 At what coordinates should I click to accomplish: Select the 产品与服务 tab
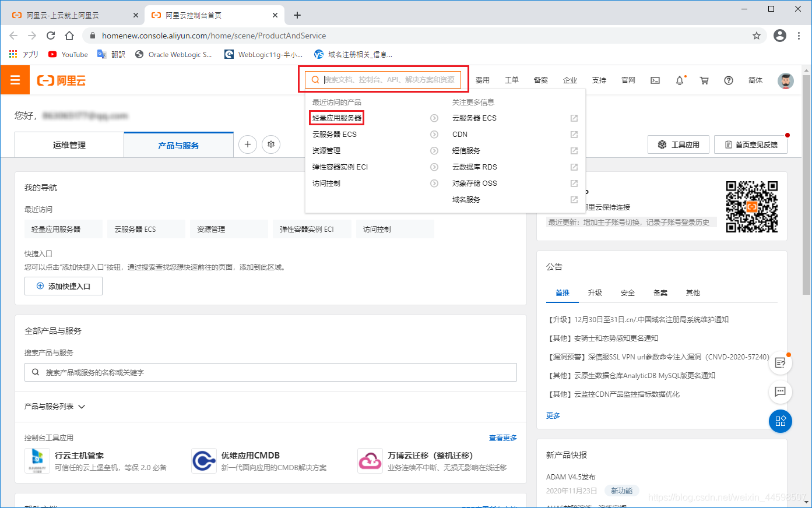click(179, 145)
